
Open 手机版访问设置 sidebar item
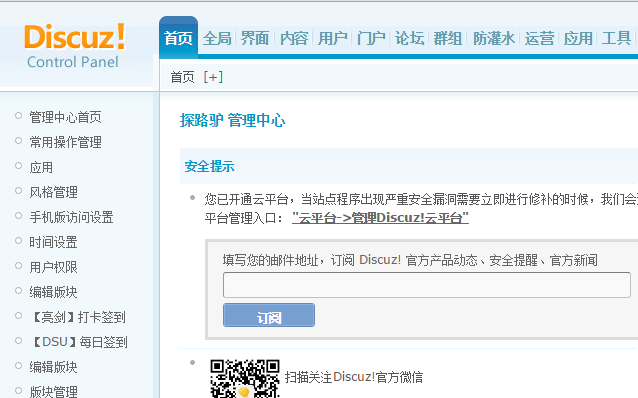[71, 217]
